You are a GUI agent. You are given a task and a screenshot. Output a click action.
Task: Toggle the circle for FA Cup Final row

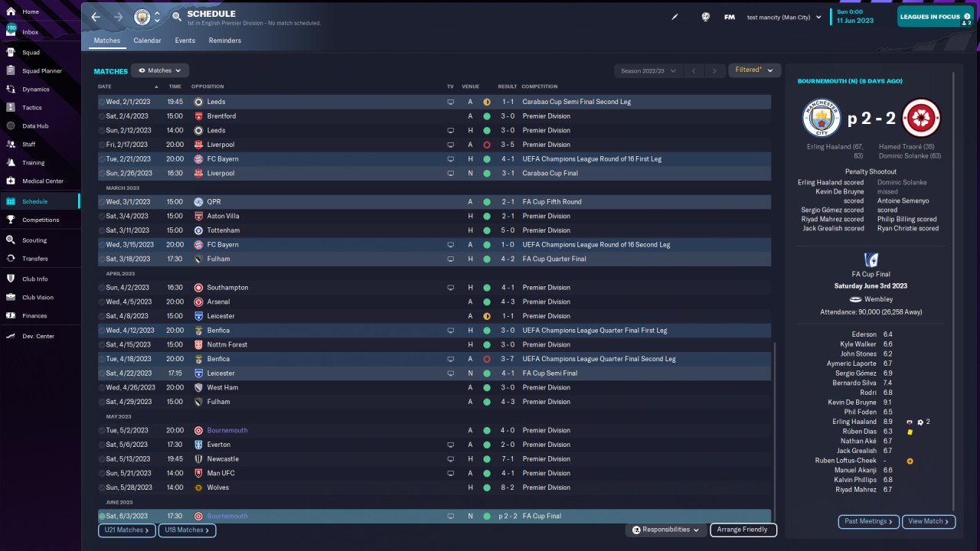tap(103, 517)
